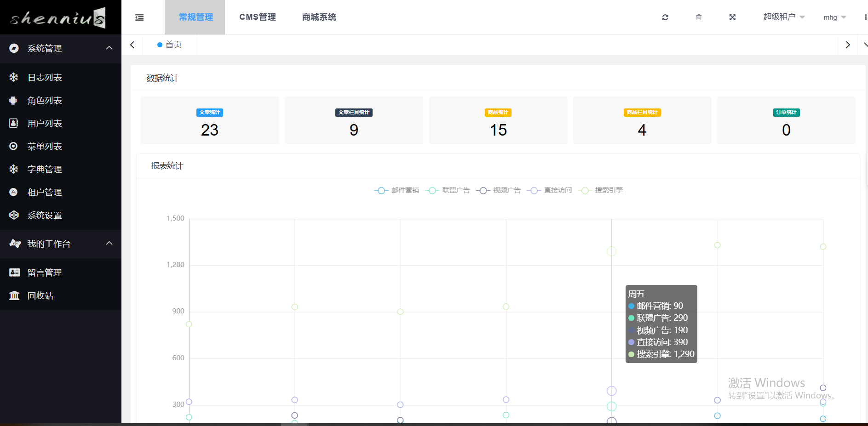The width and height of the screenshot is (868, 426).
Task: Toggle 邮件营销 series in chart legend
Action: tap(397, 190)
